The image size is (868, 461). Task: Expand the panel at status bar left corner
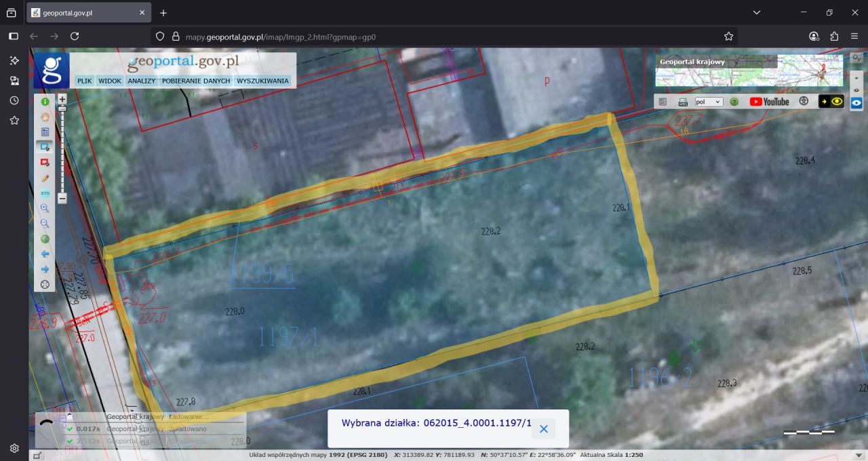tap(37, 455)
